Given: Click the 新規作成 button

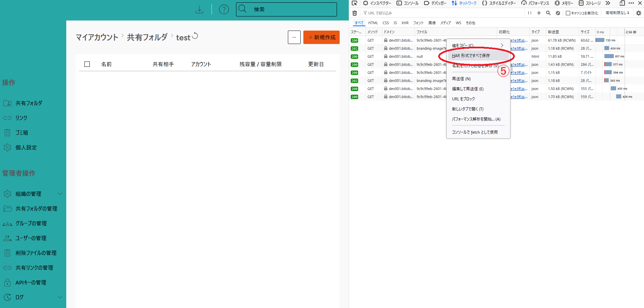Looking at the screenshot, I should point(321,37).
